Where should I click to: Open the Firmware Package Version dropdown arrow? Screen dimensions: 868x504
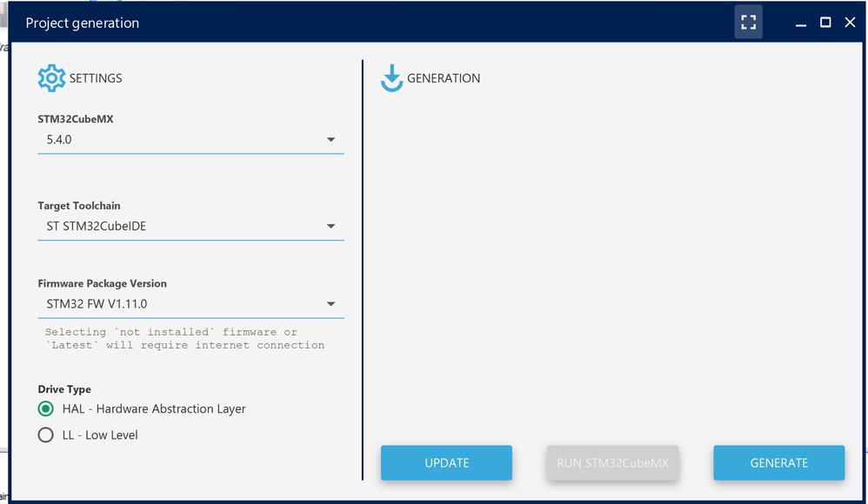pyautogui.click(x=331, y=304)
